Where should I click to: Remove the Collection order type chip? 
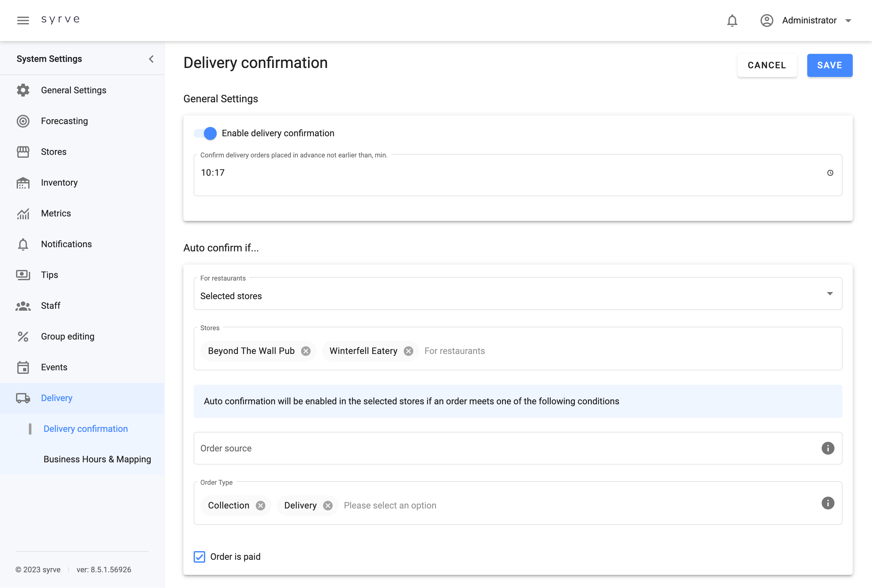tap(261, 506)
